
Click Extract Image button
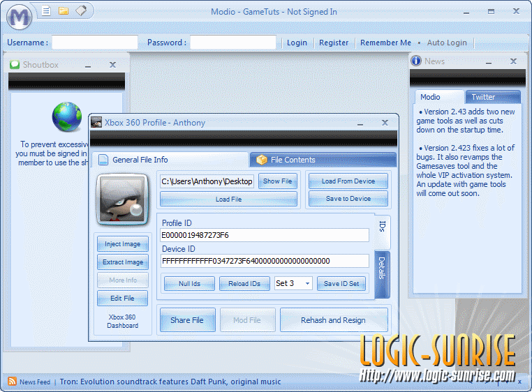tap(122, 262)
